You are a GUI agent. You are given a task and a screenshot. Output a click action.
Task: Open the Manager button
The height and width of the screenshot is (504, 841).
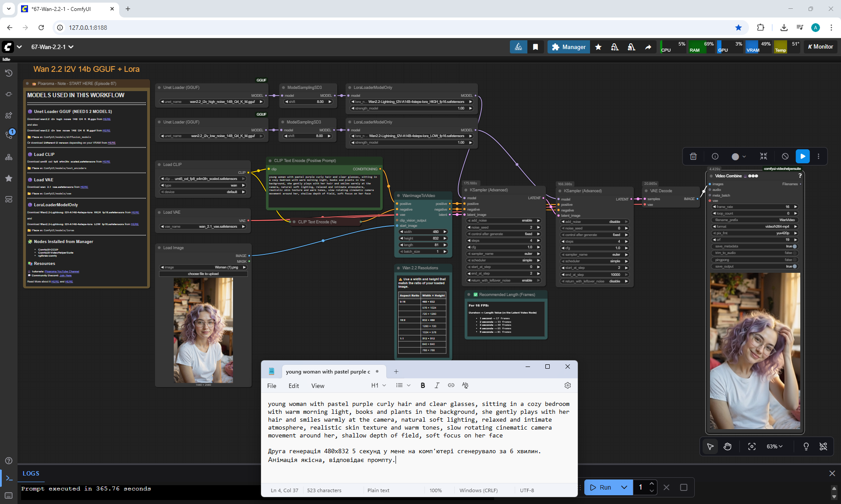(x=569, y=47)
